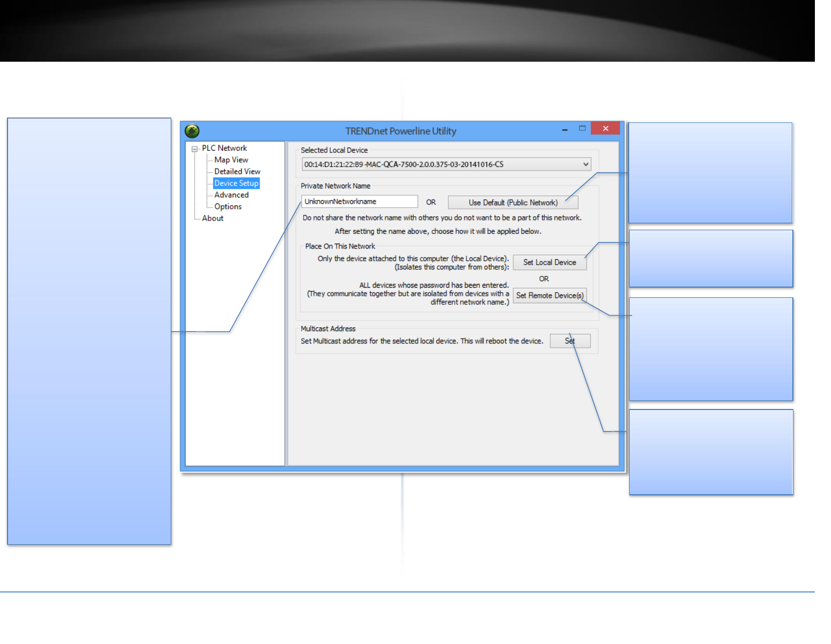Viewport: 831px width, 644px height.
Task: Select PLC Network in the tree
Action: (x=224, y=148)
